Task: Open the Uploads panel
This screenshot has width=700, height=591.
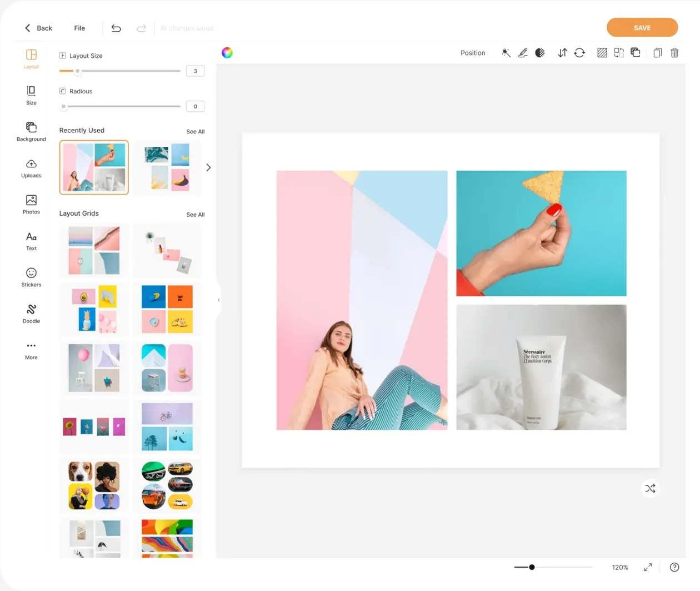Action: 31,168
